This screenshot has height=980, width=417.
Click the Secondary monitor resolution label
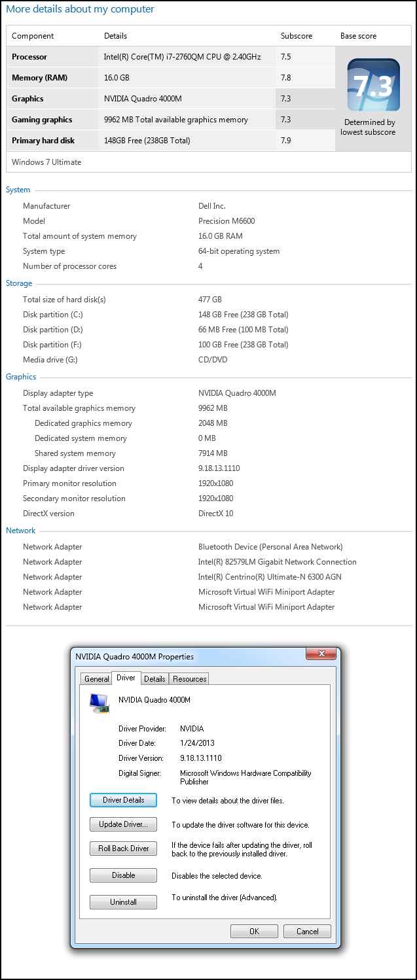click(x=74, y=499)
